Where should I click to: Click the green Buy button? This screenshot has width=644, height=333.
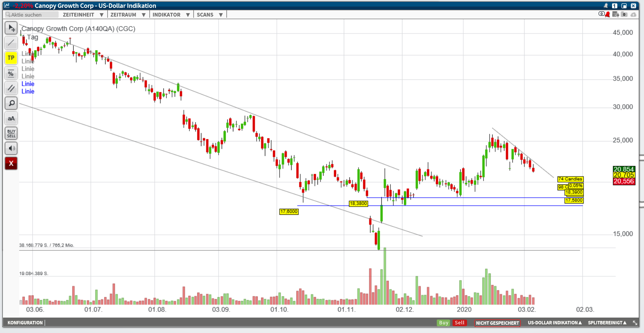444,323
